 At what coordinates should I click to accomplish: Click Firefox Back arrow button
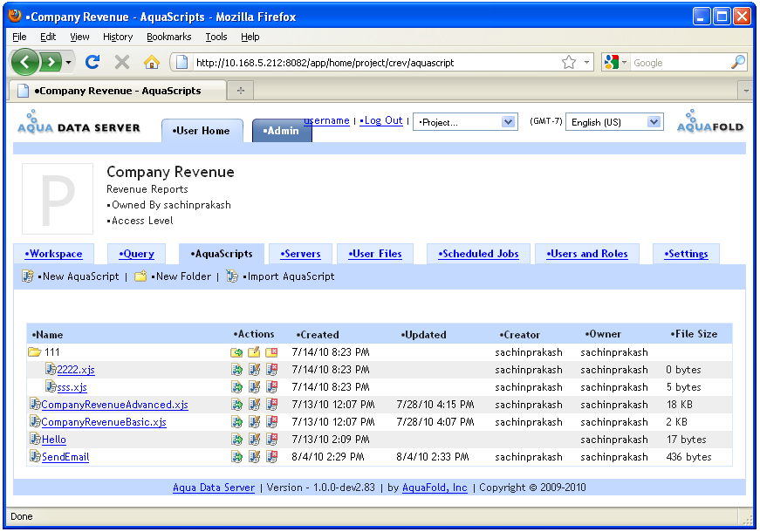(x=24, y=62)
